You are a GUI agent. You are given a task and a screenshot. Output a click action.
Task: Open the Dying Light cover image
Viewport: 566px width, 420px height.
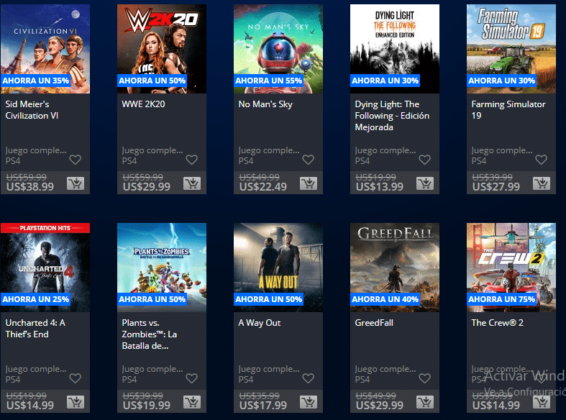coord(395,49)
